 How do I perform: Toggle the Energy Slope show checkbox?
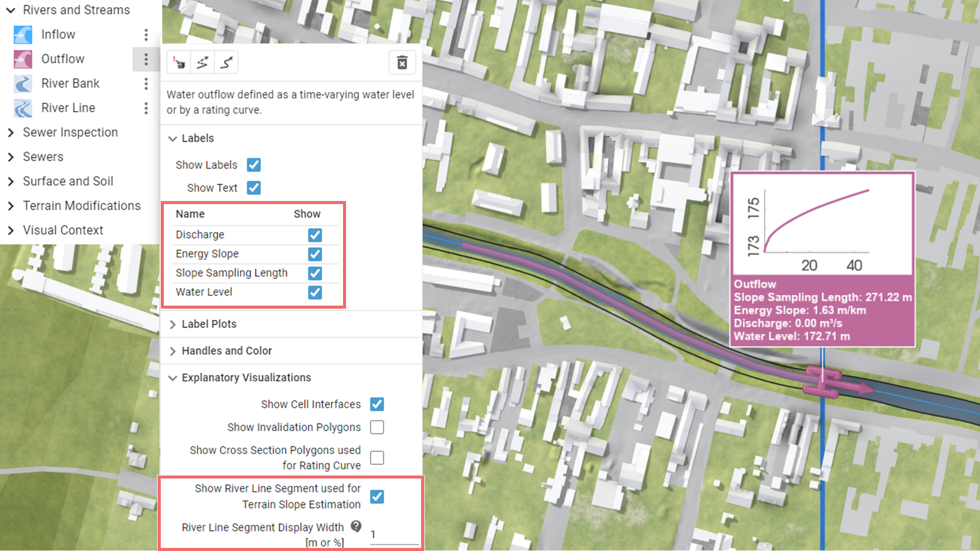click(315, 254)
